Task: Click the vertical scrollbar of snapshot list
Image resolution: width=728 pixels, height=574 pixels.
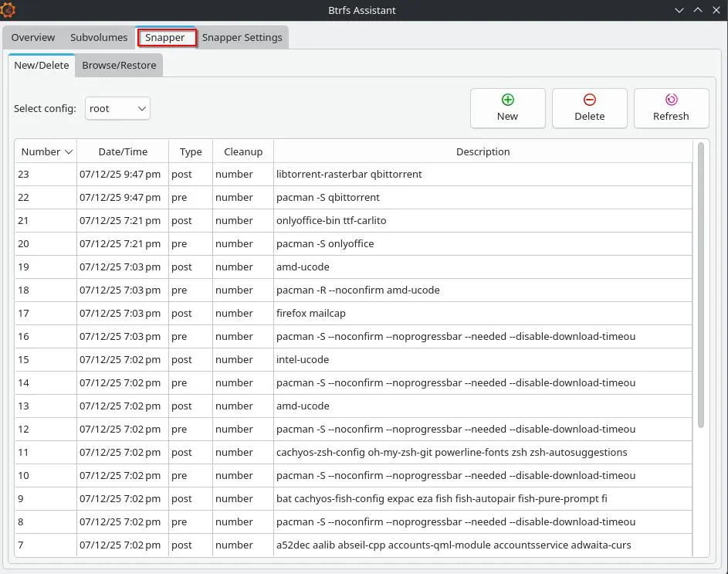Action: point(701,284)
